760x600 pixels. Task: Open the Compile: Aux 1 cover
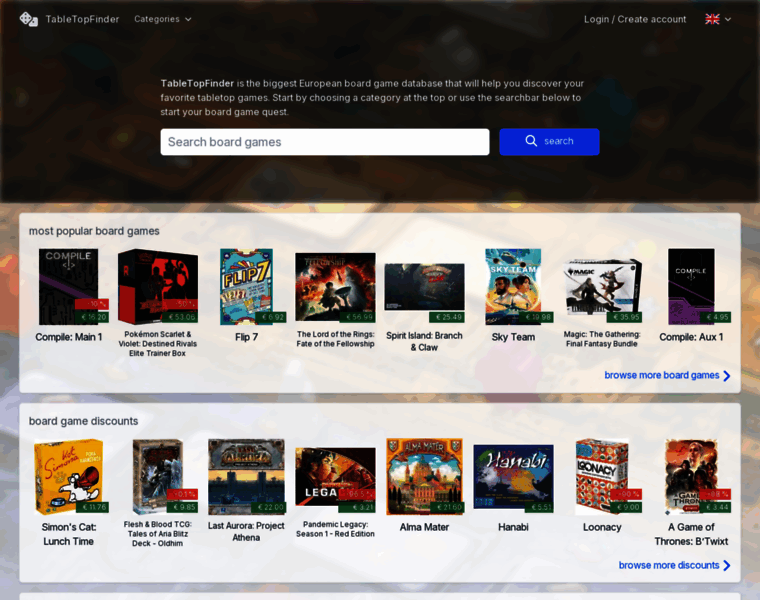pos(691,286)
